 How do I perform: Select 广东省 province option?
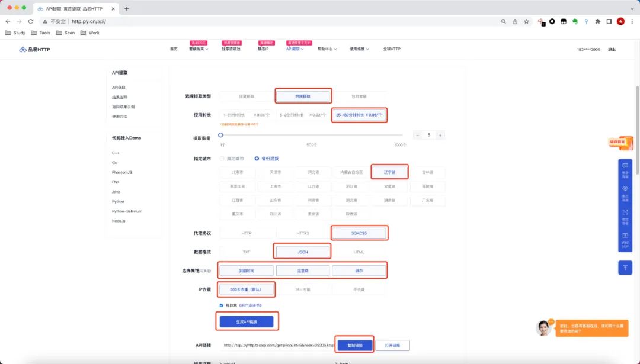coord(427,200)
